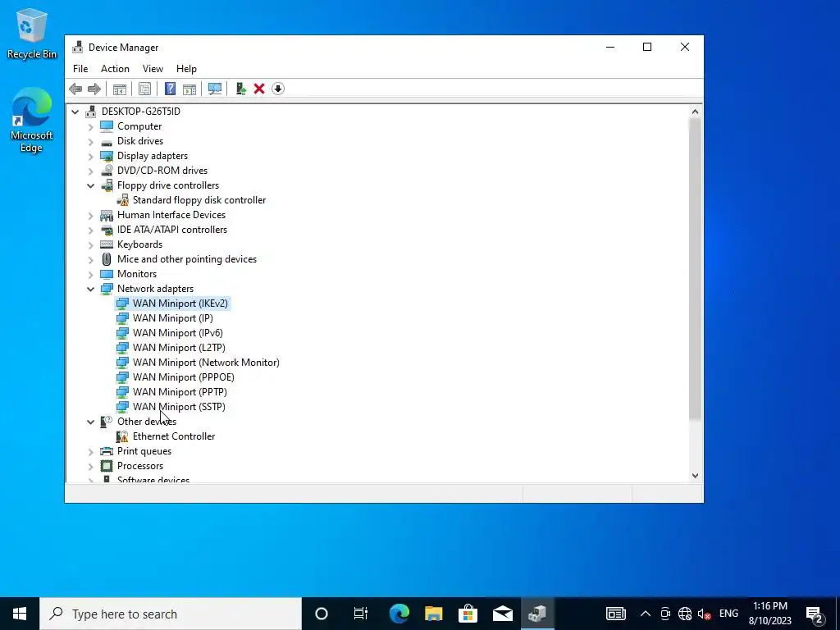Open Microsoft Edge from the taskbar

[x=399, y=614]
